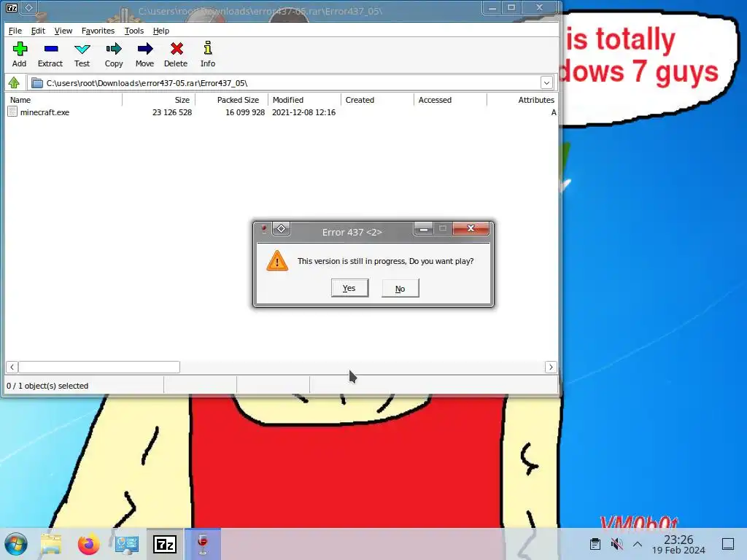Open the address path dropdown

(546, 83)
